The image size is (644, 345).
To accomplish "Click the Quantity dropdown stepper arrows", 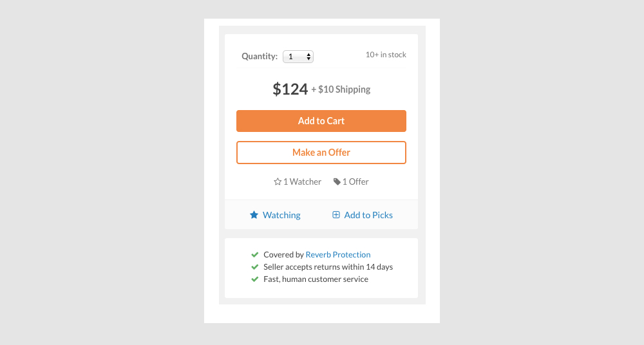I will pyautogui.click(x=309, y=57).
